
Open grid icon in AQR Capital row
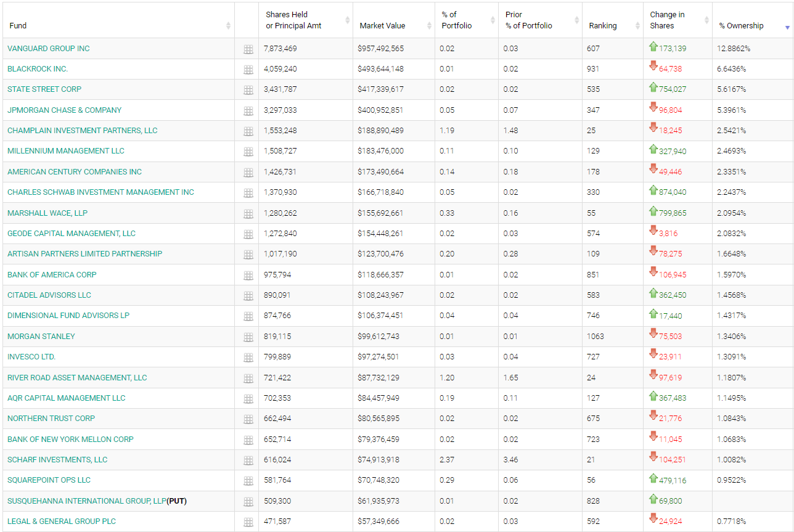pos(248,399)
